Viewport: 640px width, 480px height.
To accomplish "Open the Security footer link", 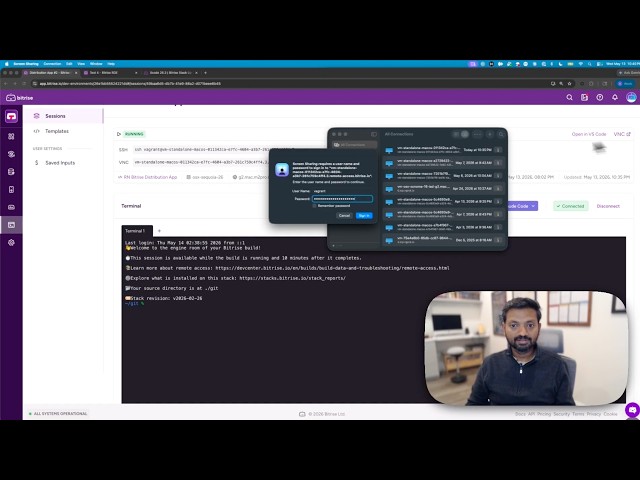I will click(561, 414).
